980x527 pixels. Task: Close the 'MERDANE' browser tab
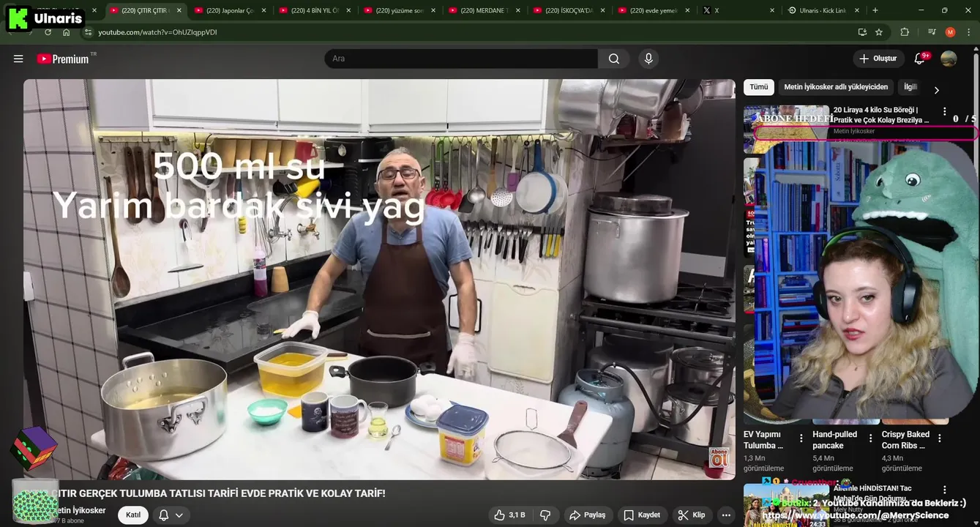(x=518, y=10)
